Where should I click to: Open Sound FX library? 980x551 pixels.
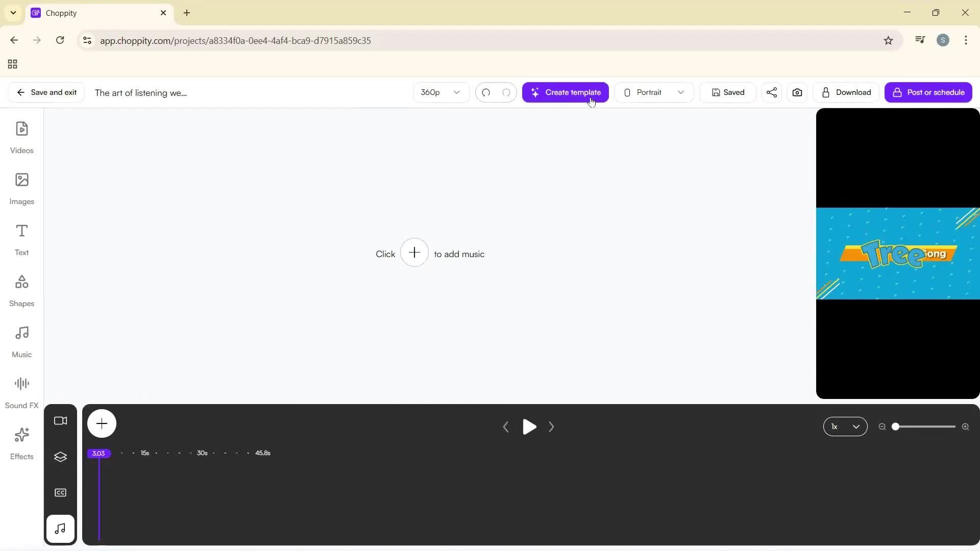click(21, 392)
